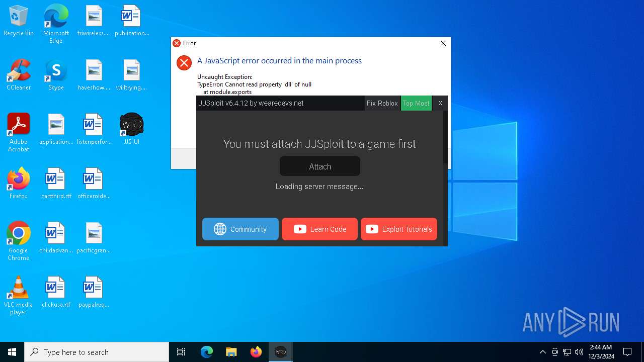This screenshot has width=644, height=362.
Task: Click the JavaScript error heading text
Action: pyautogui.click(x=279, y=61)
